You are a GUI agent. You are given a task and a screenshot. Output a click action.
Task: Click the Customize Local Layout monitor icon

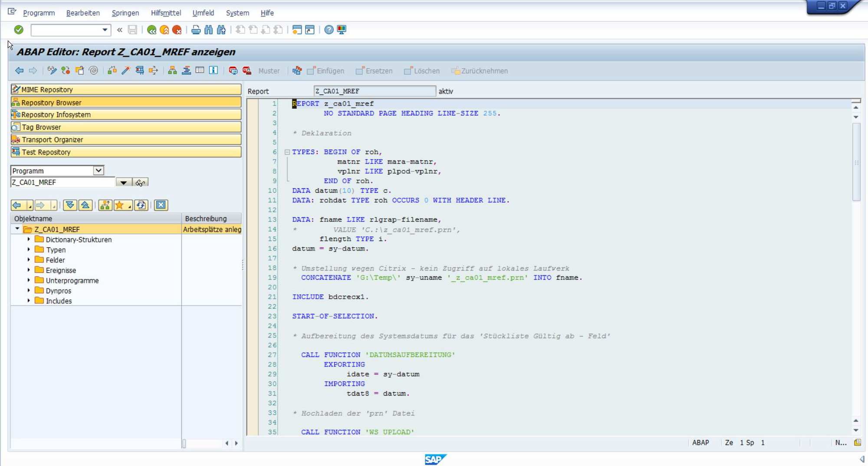[342, 30]
